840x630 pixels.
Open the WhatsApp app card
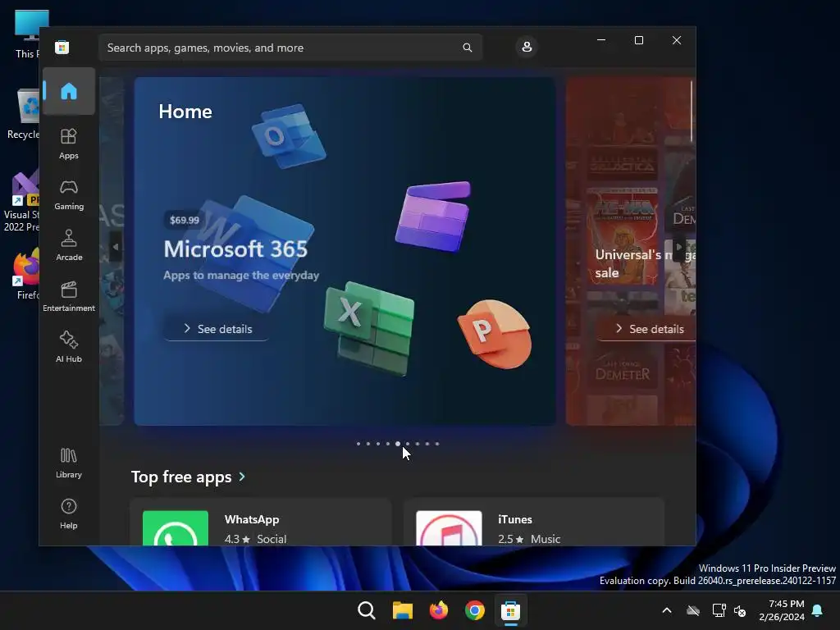point(260,523)
